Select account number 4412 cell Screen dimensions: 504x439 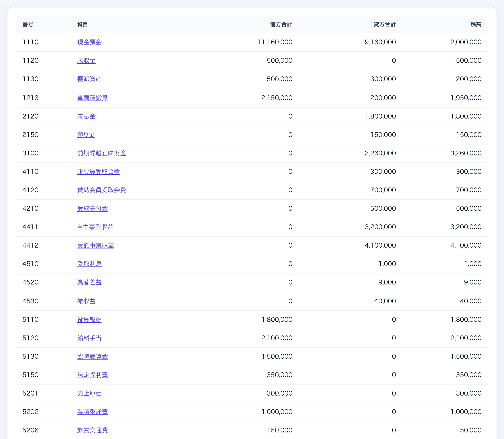pos(30,245)
